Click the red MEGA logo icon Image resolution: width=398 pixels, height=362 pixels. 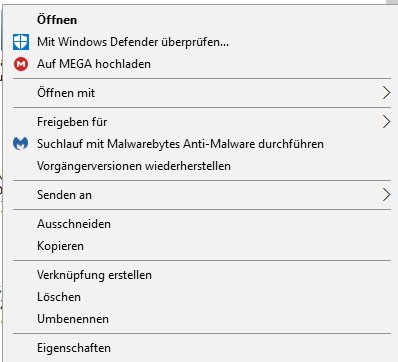pos(21,64)
